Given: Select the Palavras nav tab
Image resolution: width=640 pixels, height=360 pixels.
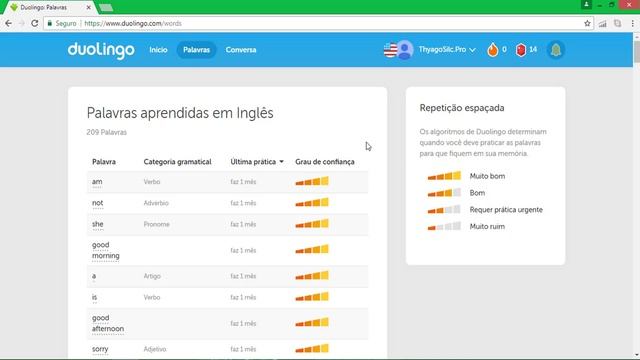Looking at the screenshot, I should (196, 50).
